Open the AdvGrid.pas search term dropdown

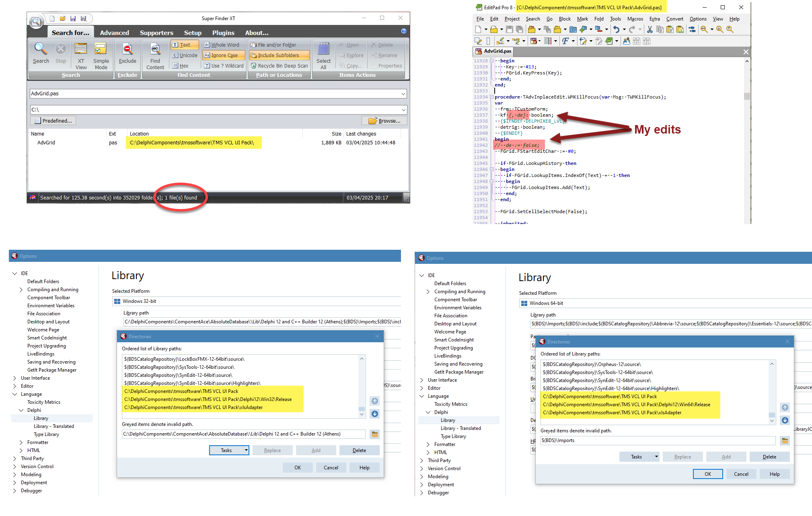point(403,94)
